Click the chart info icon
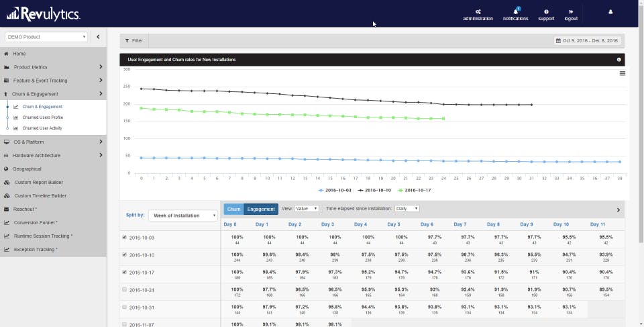This screenshot has height=327, width=644. 619,60
